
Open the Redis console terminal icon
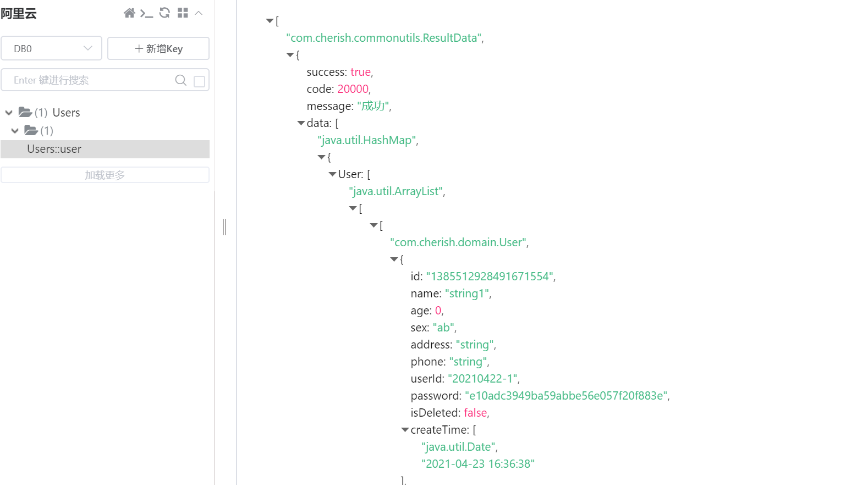146,13
